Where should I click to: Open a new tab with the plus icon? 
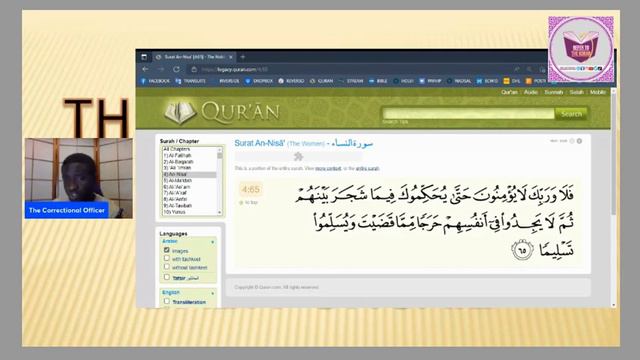coord(243,57)
